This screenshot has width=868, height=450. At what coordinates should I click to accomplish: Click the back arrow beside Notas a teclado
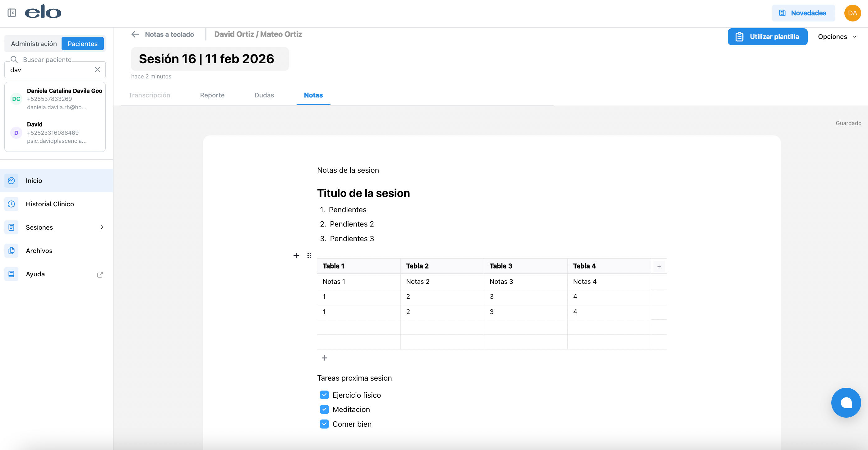click(135, 35)
